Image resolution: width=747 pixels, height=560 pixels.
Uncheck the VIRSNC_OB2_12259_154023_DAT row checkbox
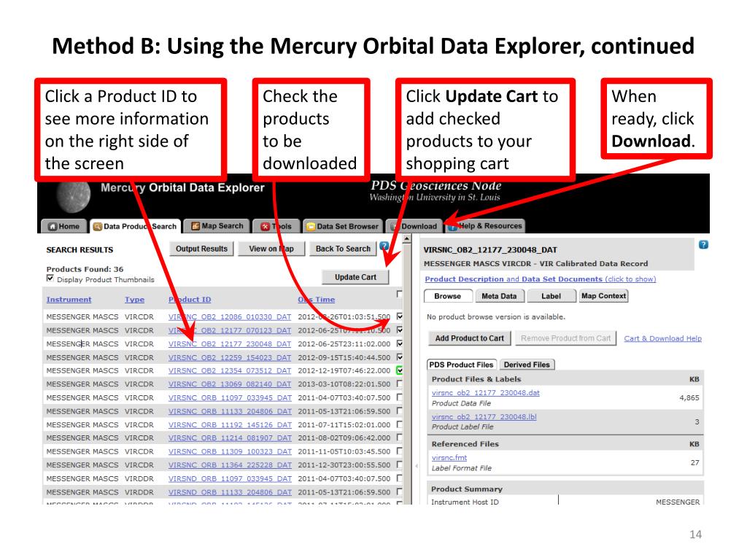point(399,357)
